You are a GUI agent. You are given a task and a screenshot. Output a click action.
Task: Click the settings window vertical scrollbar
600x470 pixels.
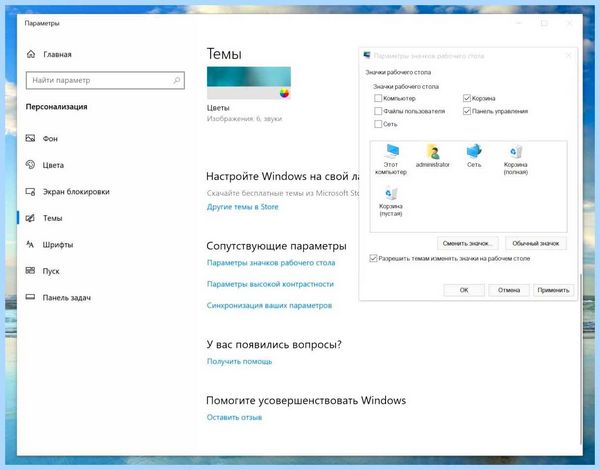coord(580,359)
